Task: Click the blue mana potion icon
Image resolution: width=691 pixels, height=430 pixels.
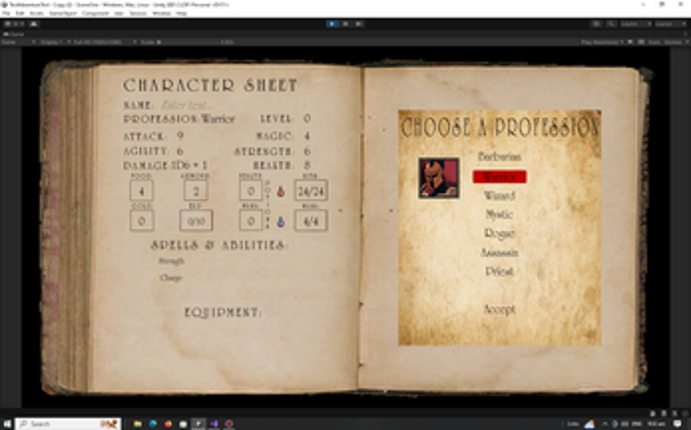Action: 280,222
